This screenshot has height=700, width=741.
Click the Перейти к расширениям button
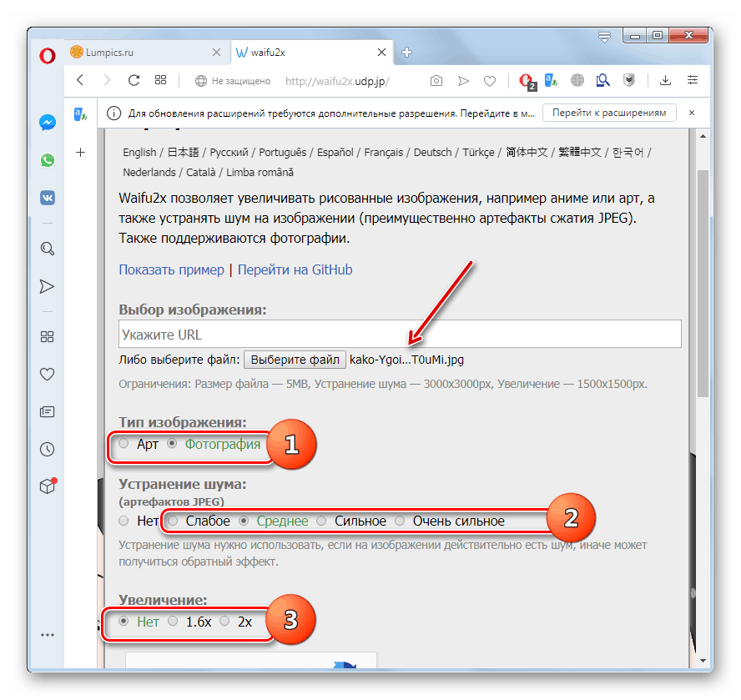click(609, 113)
